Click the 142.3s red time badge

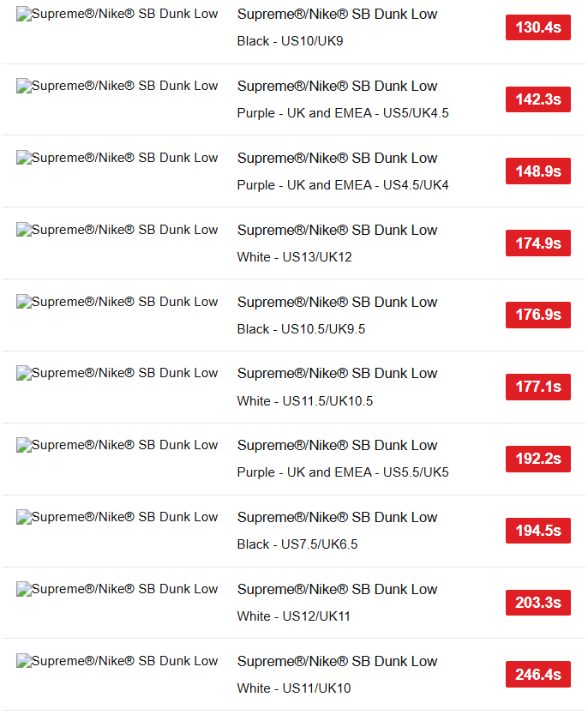(x=537, y=99)
